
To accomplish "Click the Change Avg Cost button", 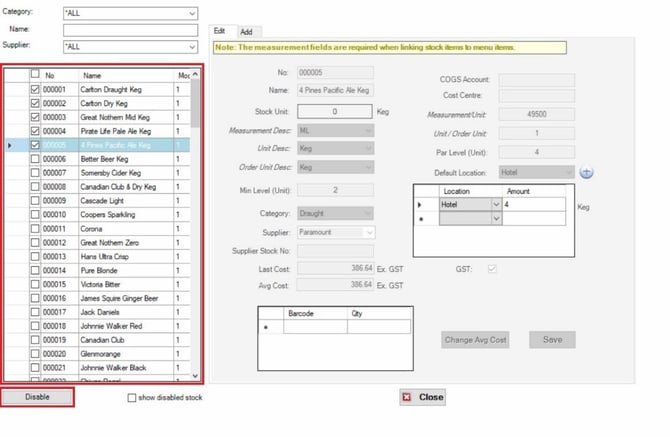I will coord(475,340).
